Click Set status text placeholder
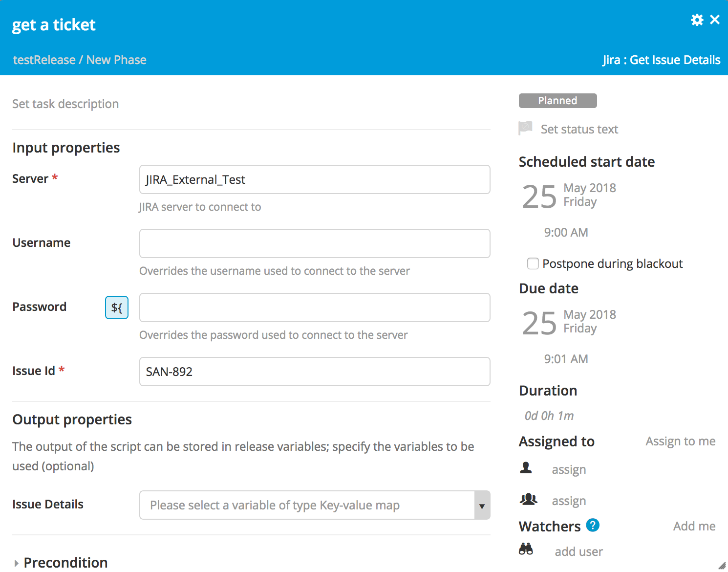 (579, 129)
